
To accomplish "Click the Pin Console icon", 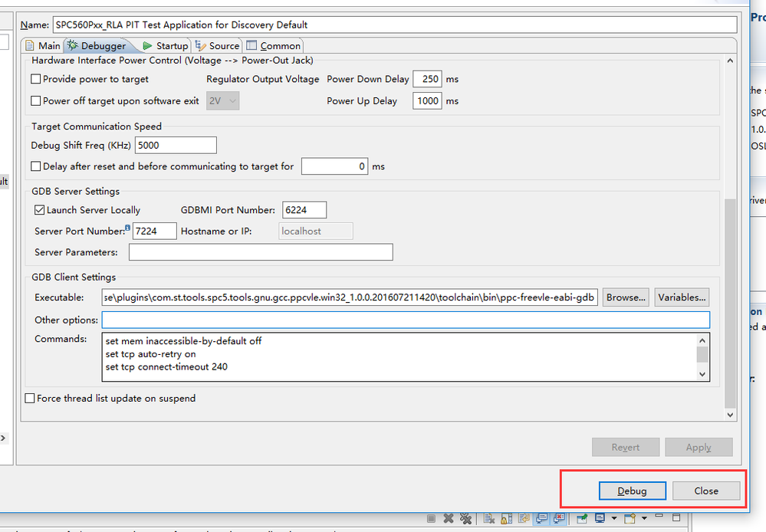I will [x=582, y=518].
